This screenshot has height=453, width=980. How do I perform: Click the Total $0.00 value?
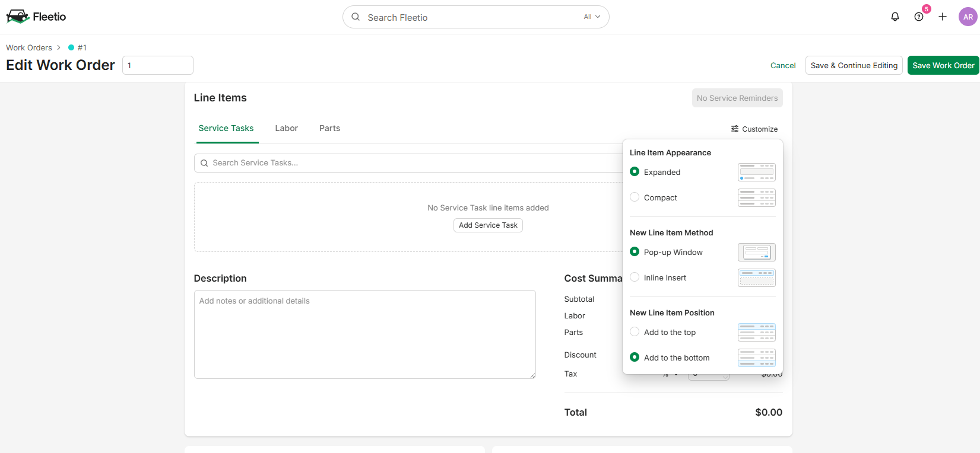coord(769,412)
